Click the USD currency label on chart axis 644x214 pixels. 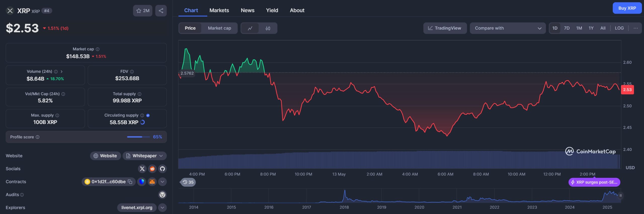click(x=630, y=168)
